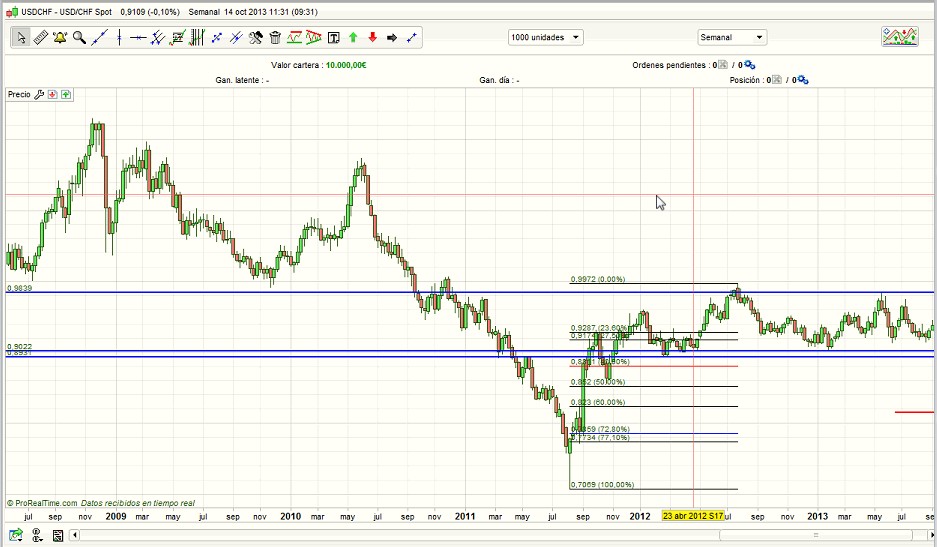Image resolution: width=937 pixels, height=547 pixels.
Task: Open the Semanal timeframe dropdown
Action: coord(732,37)
